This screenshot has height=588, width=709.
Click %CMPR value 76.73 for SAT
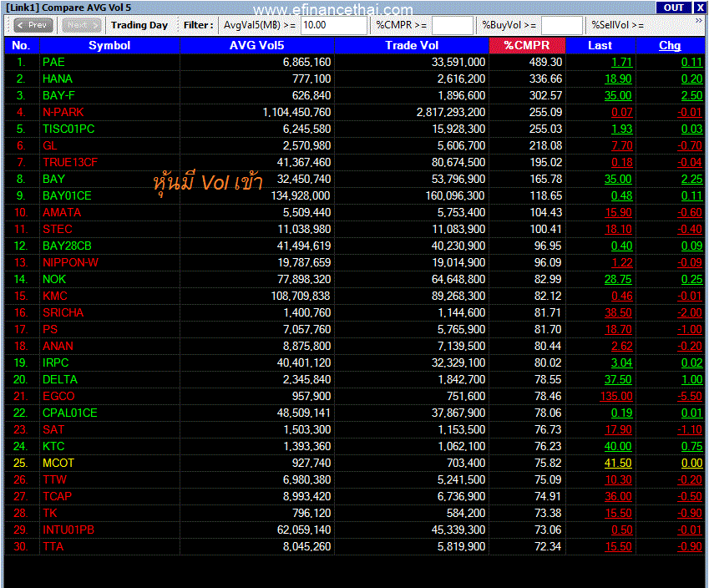(x=548, y=430)
